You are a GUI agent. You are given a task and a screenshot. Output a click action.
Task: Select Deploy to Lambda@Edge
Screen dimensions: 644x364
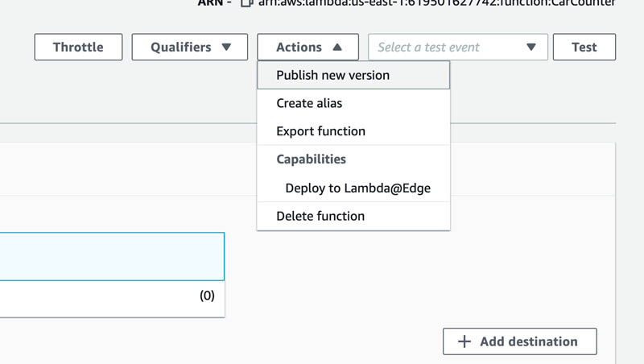tap(353, 188)
